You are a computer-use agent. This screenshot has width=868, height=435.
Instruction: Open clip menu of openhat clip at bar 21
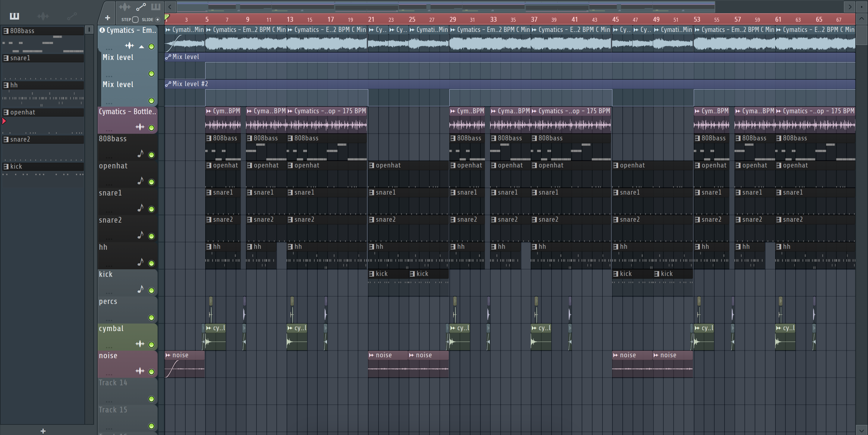tap(372, 165)
